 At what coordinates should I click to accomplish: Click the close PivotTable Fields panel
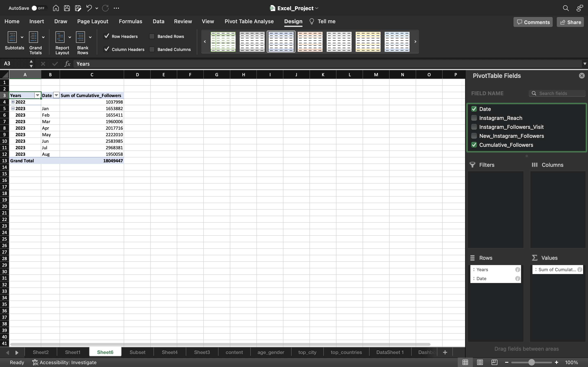pos(582,76)
